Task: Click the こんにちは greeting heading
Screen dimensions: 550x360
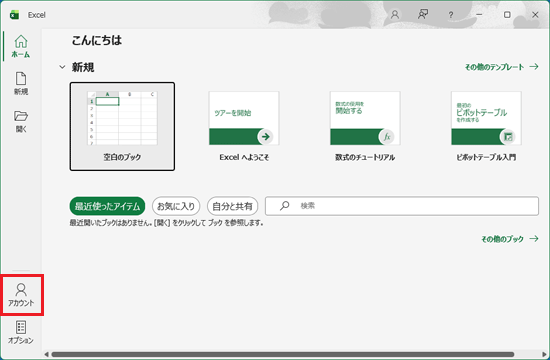Action: (x=97, y=40)
